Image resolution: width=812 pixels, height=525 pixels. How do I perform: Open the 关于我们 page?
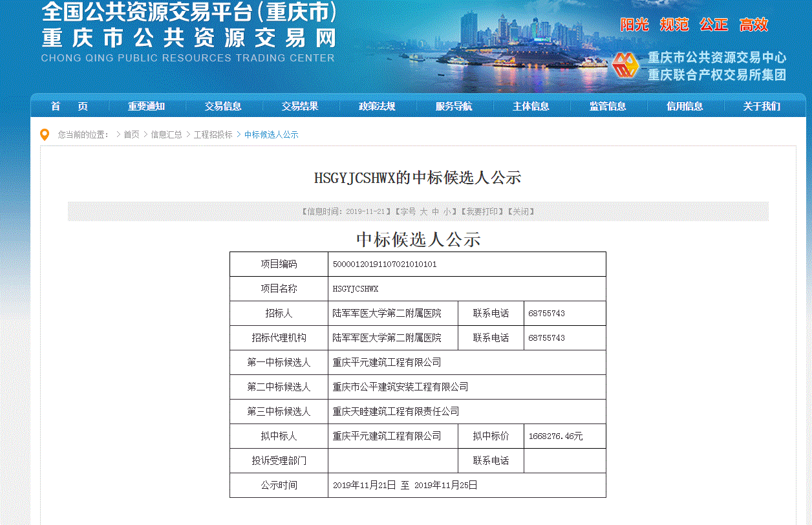click(x=762, y=107)
